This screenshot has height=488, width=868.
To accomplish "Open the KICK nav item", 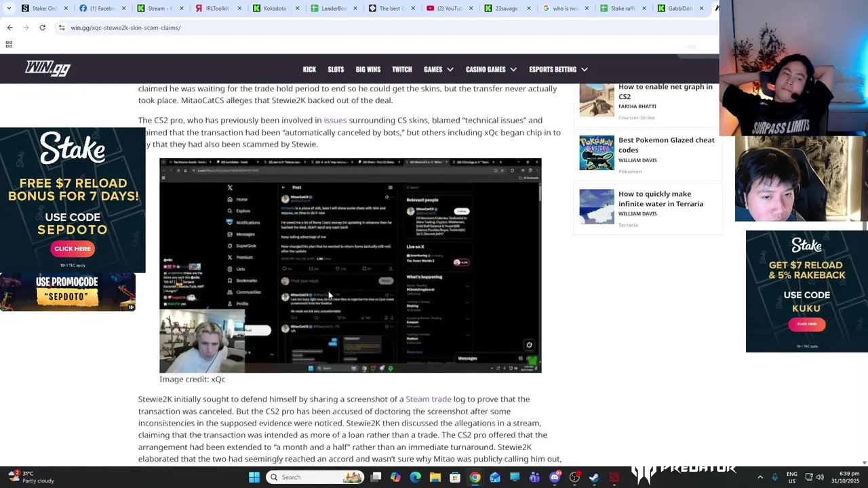I will [x=309, y=69].
